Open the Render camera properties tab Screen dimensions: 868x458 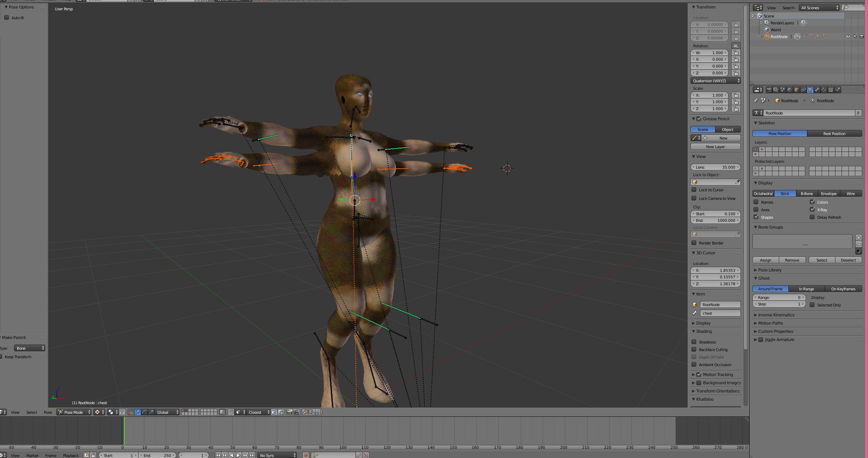(x=769, y=90)
